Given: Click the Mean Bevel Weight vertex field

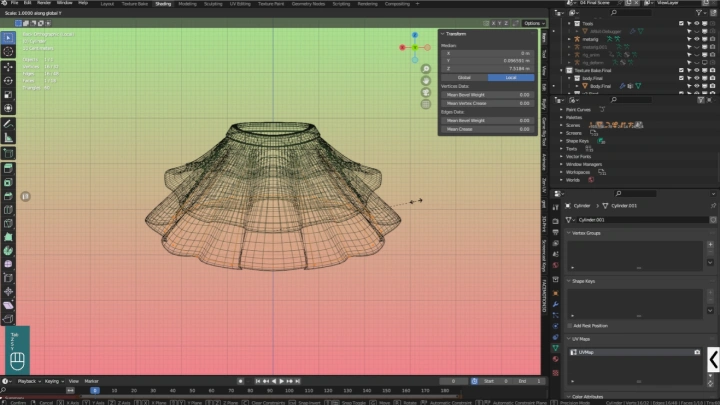Looking at the screenshot, I should (x=487, y=94).
